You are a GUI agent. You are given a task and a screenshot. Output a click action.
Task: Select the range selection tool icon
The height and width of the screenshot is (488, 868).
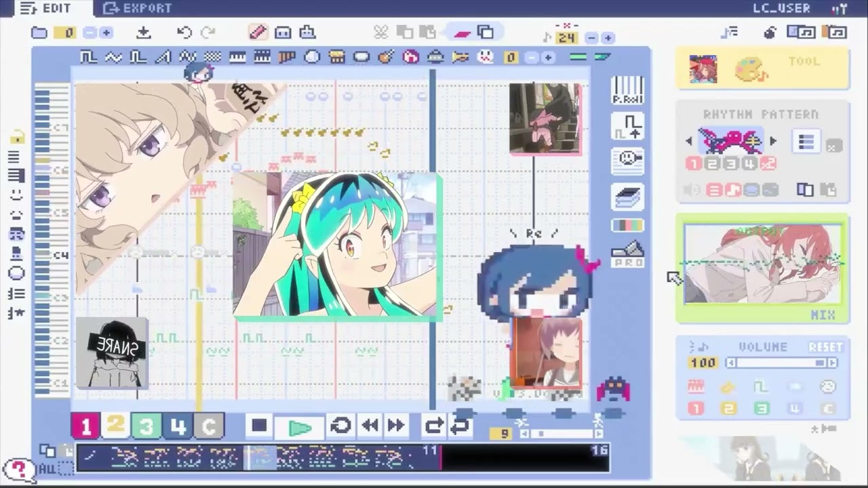coord(283,32)
